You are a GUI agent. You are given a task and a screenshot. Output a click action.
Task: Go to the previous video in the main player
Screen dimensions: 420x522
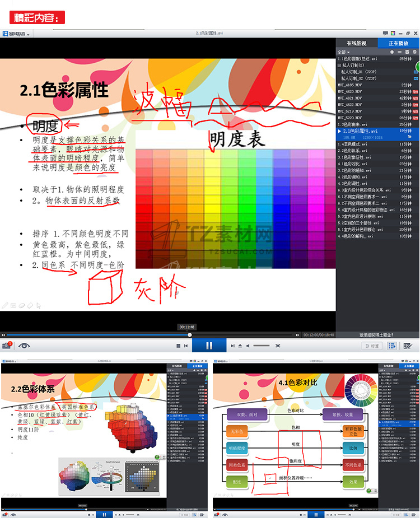(186, 346)
